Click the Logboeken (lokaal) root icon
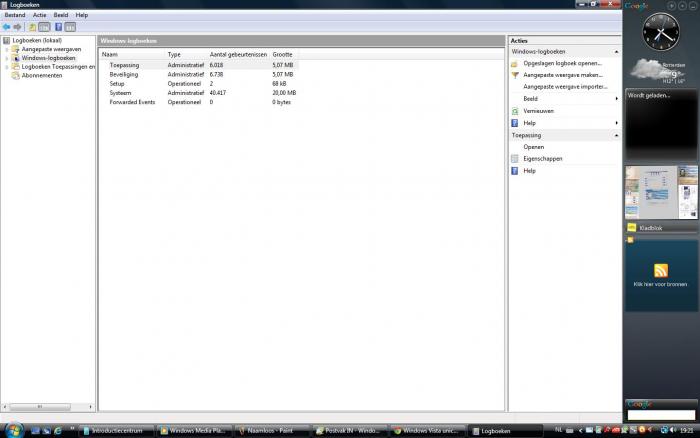 (x=6, y=41)
